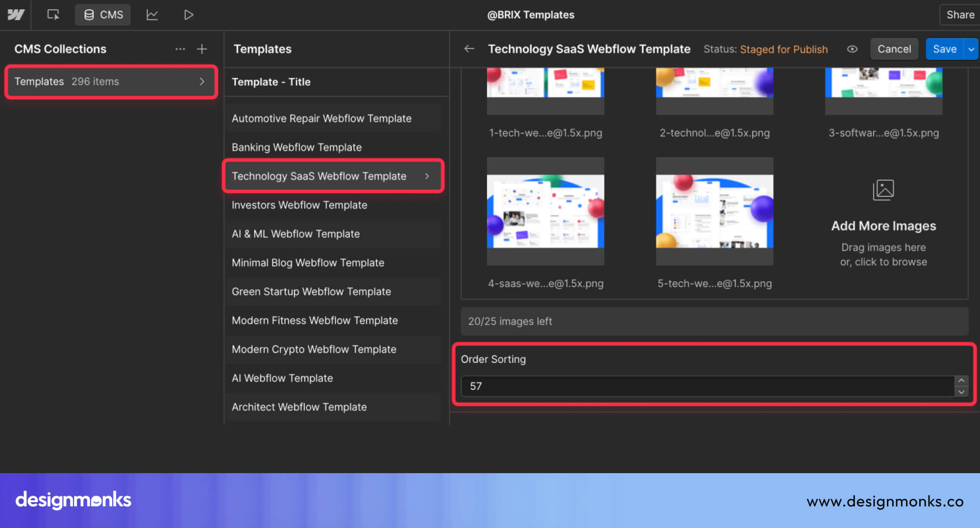Toggle the item preview eye icon
This screenshot has height=528, width=980.
pyautogui.click(x=852, y=49)
